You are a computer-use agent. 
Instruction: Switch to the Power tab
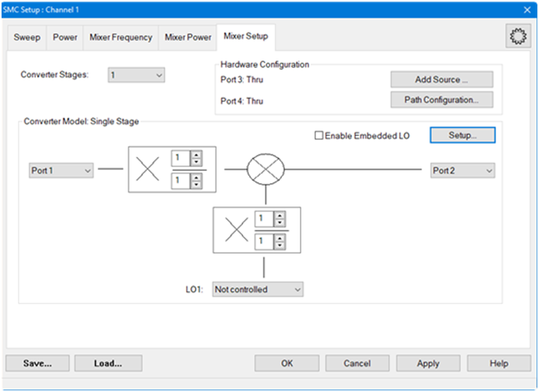[x=64, y=37]
